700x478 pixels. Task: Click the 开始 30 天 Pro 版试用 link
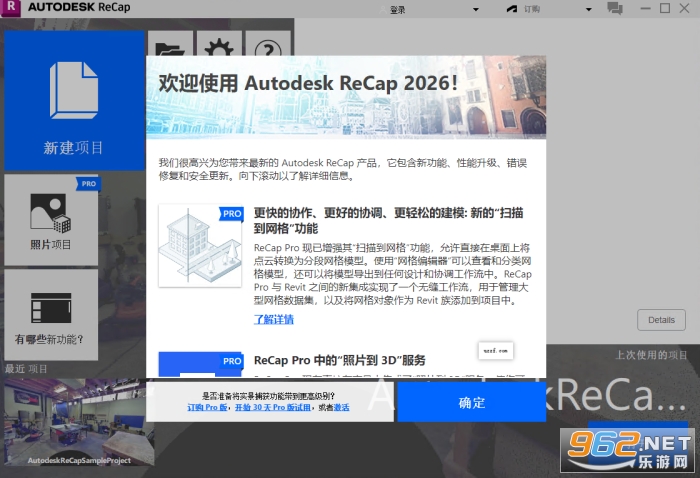pos(273,407)
